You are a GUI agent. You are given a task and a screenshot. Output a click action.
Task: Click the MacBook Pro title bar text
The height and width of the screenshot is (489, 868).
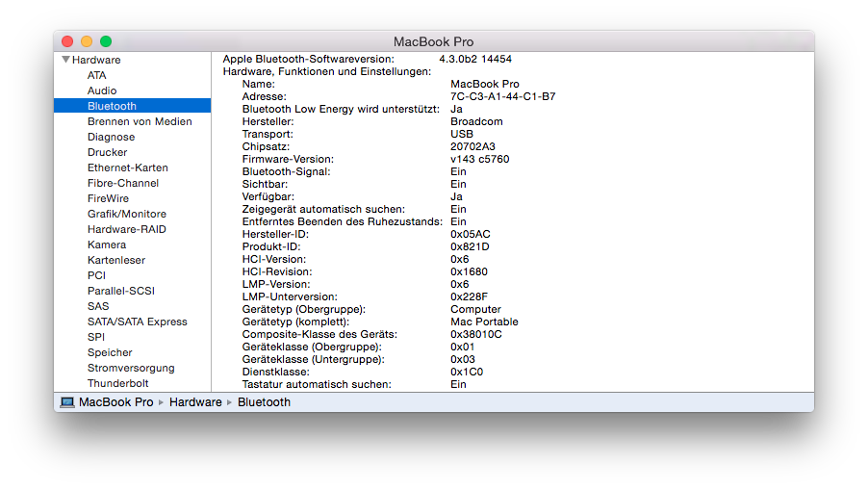point(433,42)
